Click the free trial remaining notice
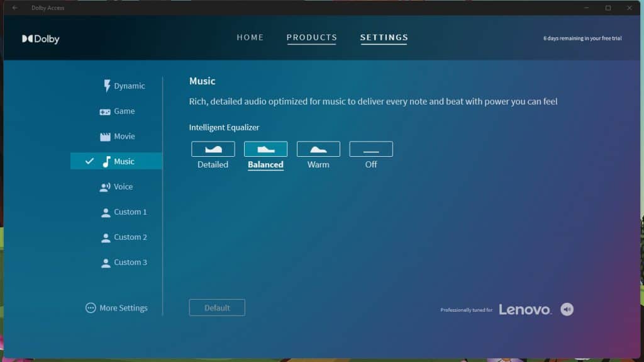Viewport: 644px width, 362px height. tap(582, 38)
